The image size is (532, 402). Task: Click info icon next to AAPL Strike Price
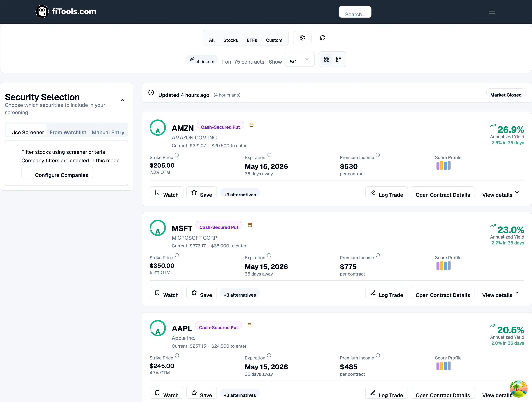(x=177, y=356)
